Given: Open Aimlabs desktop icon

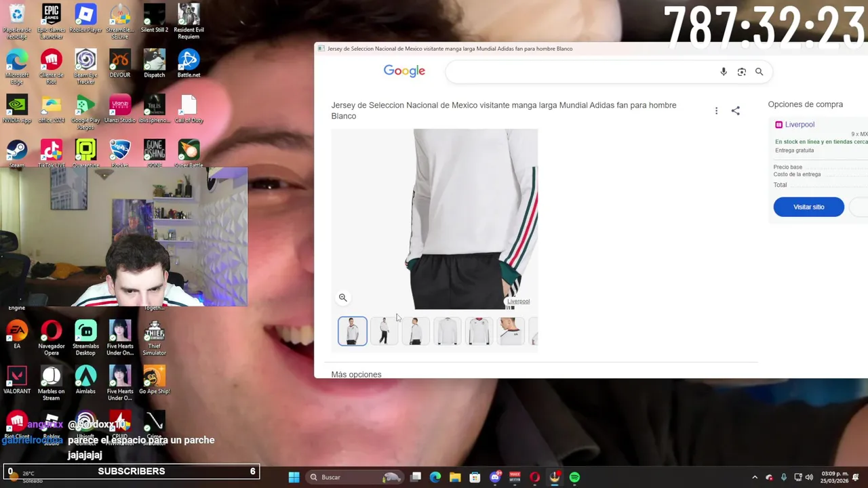Looking at the screenshot, I should pyautogui.click(x=85, y=380).
